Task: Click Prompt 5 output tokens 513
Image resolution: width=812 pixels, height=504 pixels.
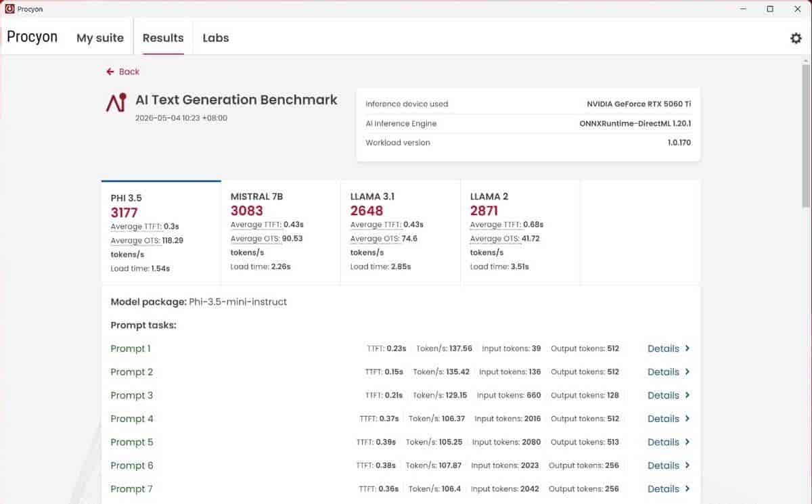Action: point(612,442)
